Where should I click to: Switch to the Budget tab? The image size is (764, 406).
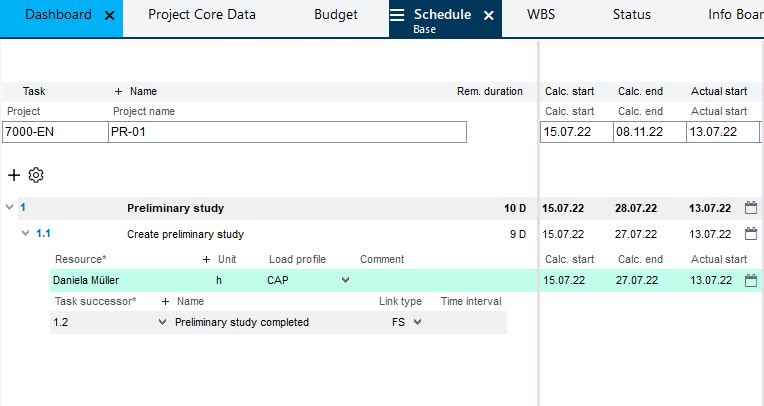335,15
